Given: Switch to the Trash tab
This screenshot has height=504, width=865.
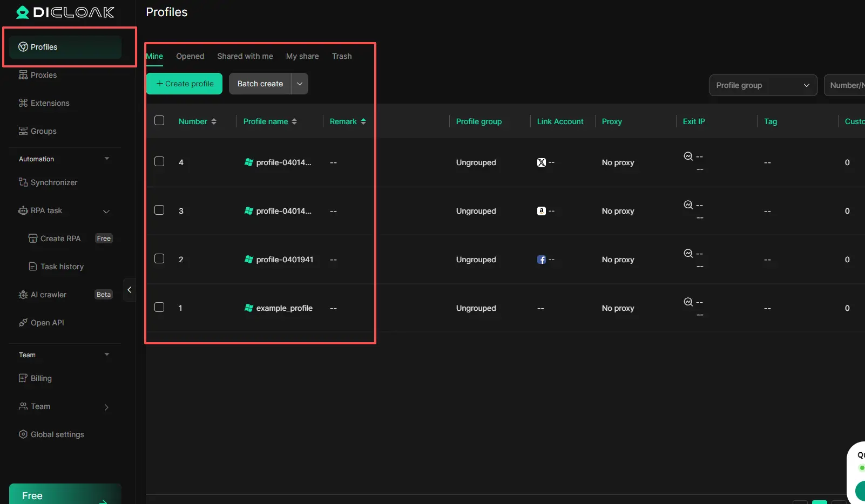Looking at the screenshot, I should coord(341,56).
